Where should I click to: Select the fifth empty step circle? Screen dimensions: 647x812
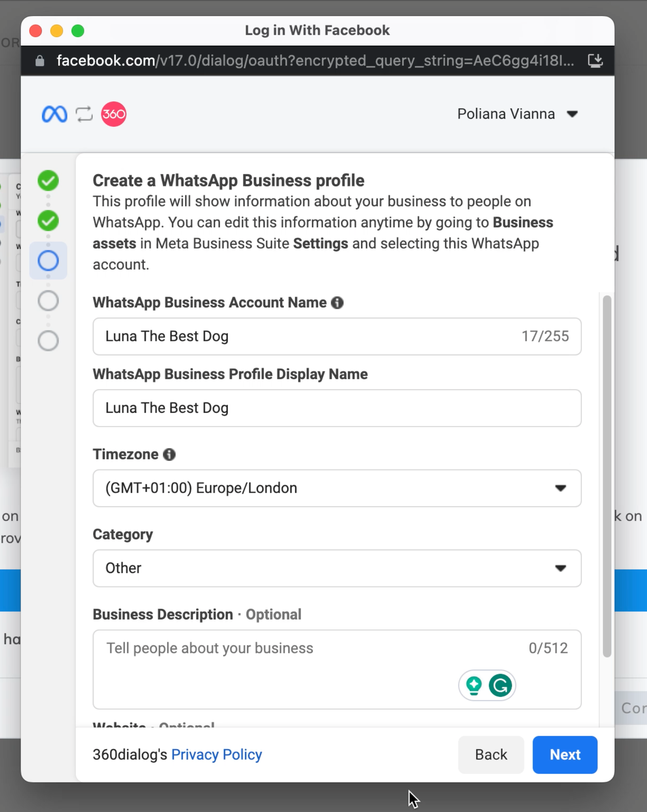[x=48, y=340]
